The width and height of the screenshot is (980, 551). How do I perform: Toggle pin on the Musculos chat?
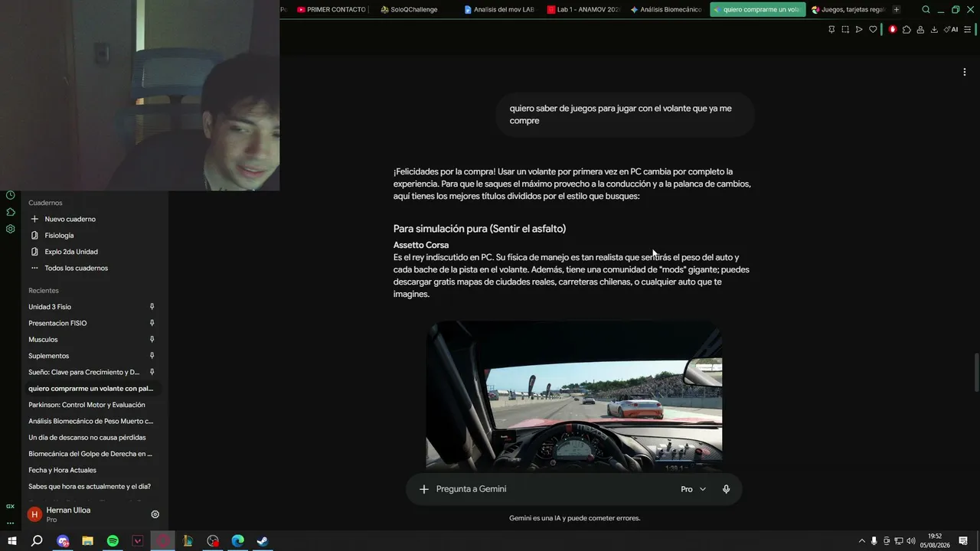pos(152,340)
